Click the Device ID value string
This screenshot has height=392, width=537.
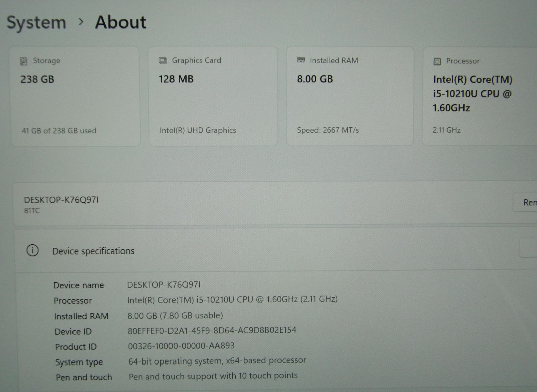212,330
